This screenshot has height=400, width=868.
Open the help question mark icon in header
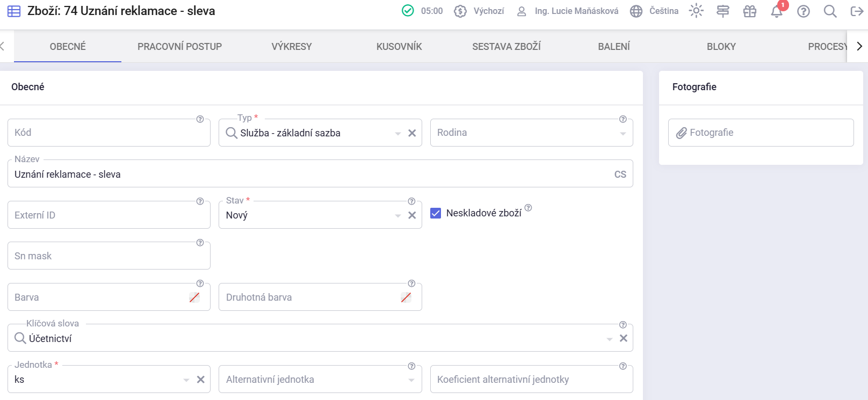(803, 11)
